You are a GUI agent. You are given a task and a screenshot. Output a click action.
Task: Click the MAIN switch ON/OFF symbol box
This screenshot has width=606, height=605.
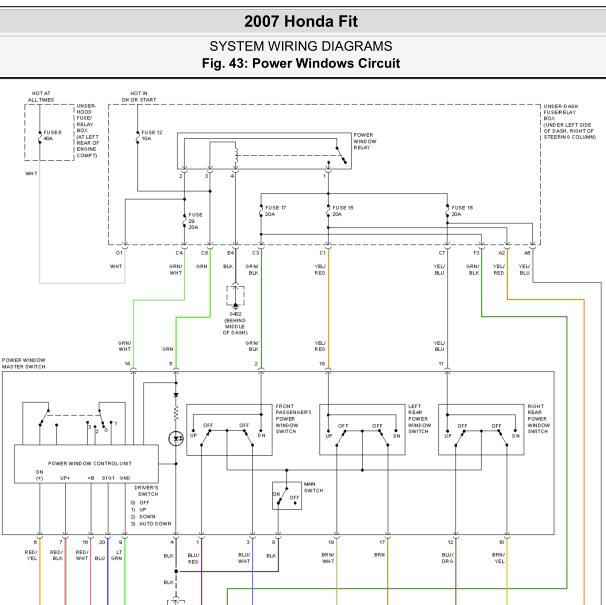pyautogui.click(x=287, y=496)
